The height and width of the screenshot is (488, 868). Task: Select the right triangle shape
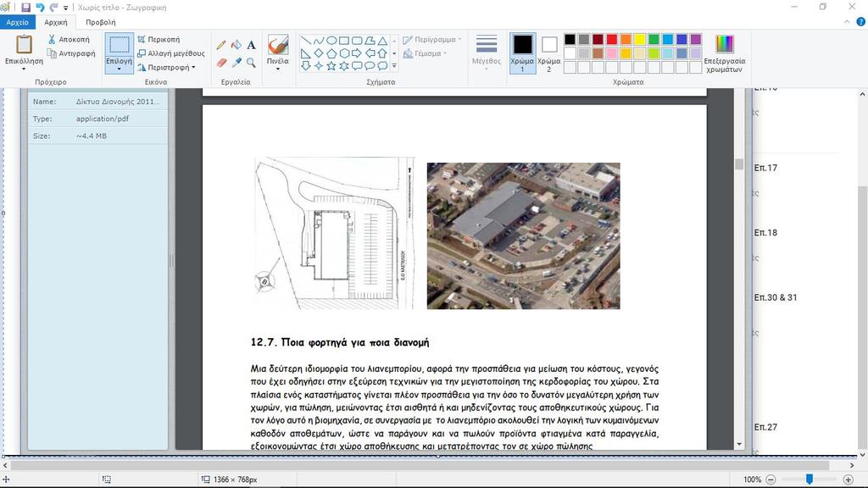305,53
